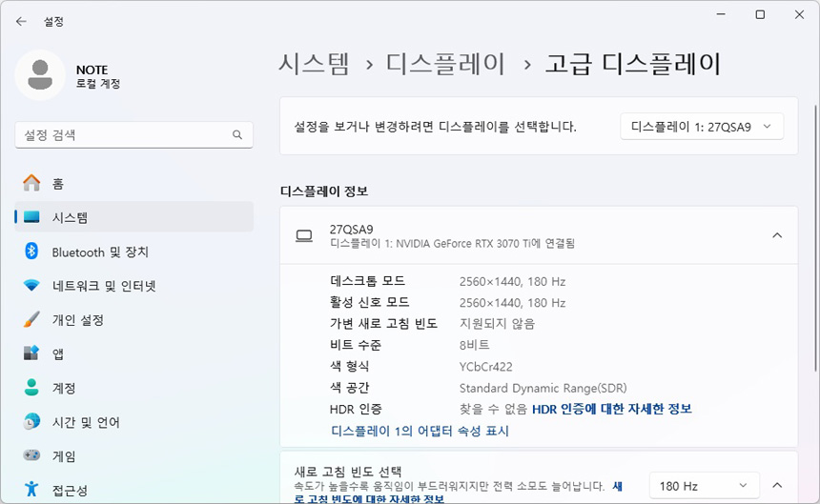Screen dimensions: 820x504
Task: Collapse the 27QSA9 display info section
Action: (x=777, y=235)
